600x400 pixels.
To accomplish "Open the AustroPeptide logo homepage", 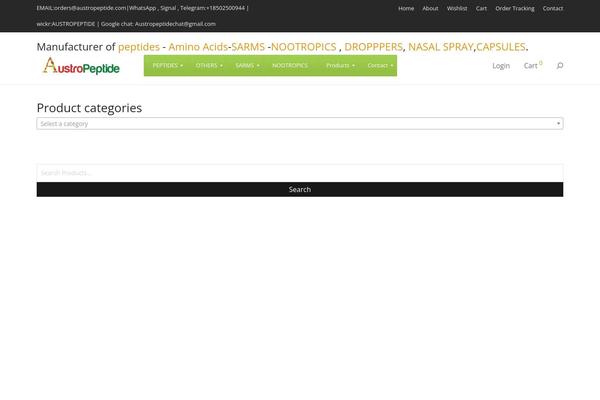I will [x=81, y=66].
